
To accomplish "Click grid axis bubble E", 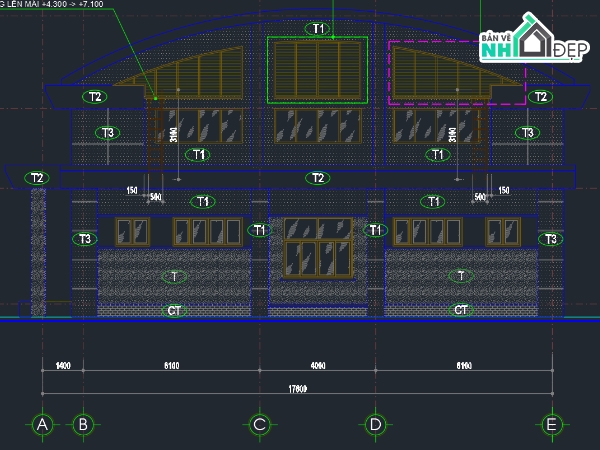I will [552, 425].
